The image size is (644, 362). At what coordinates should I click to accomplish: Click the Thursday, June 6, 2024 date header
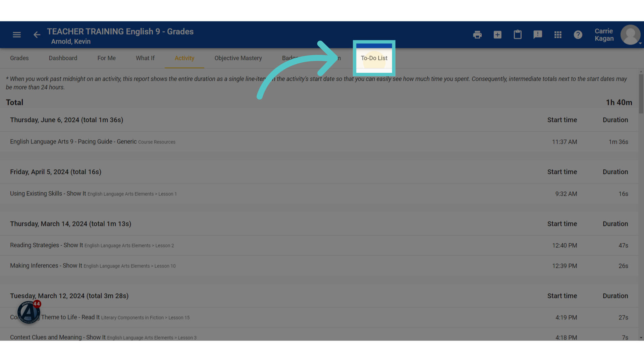point(67,120)
